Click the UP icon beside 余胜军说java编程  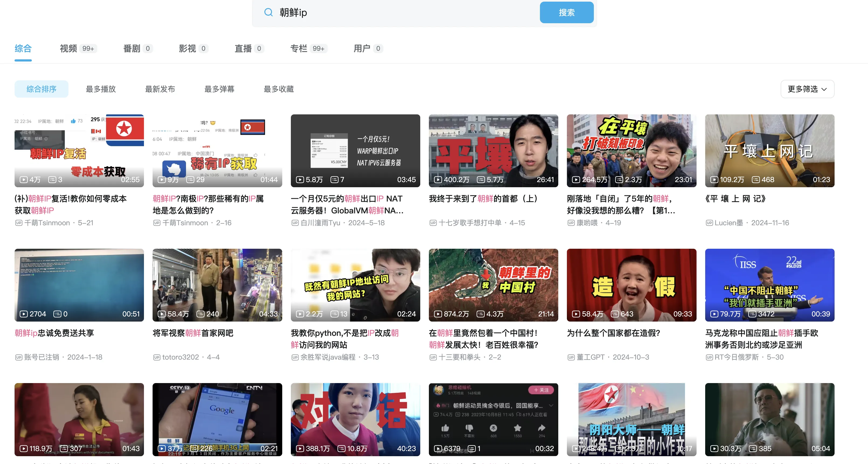pyautogui.click(x=295, y=357)
